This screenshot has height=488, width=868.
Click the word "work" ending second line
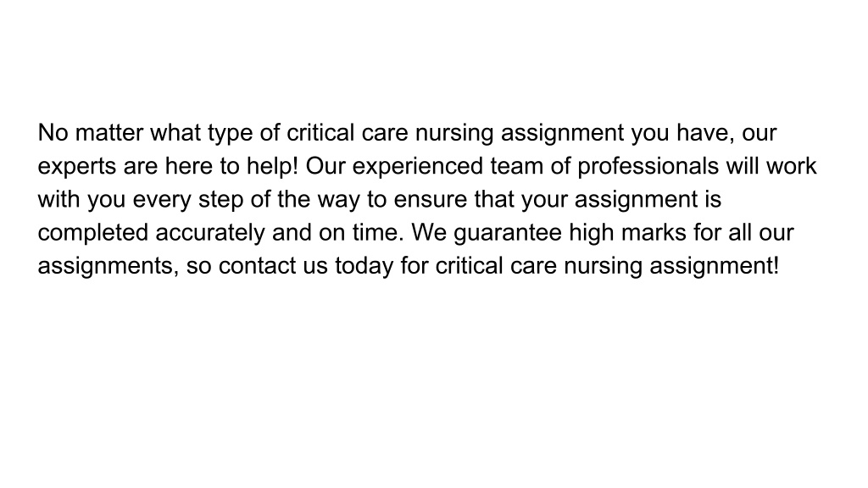point(791,166)
